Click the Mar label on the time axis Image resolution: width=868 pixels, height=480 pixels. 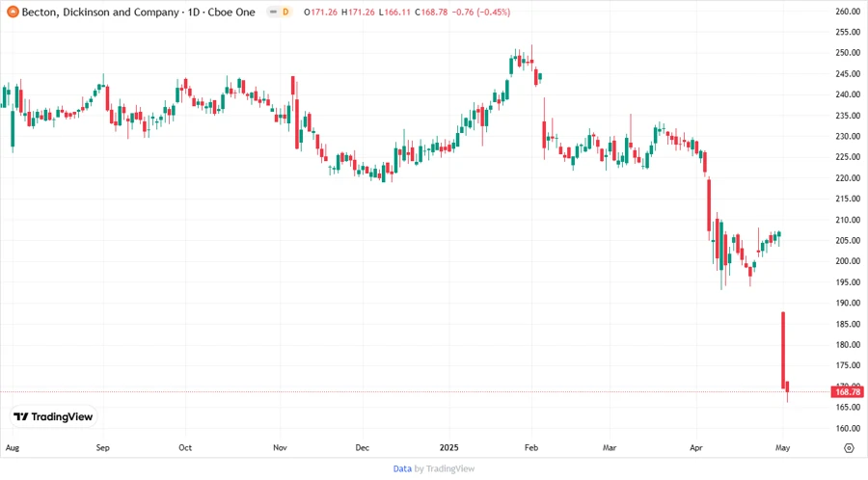(610, 447)
